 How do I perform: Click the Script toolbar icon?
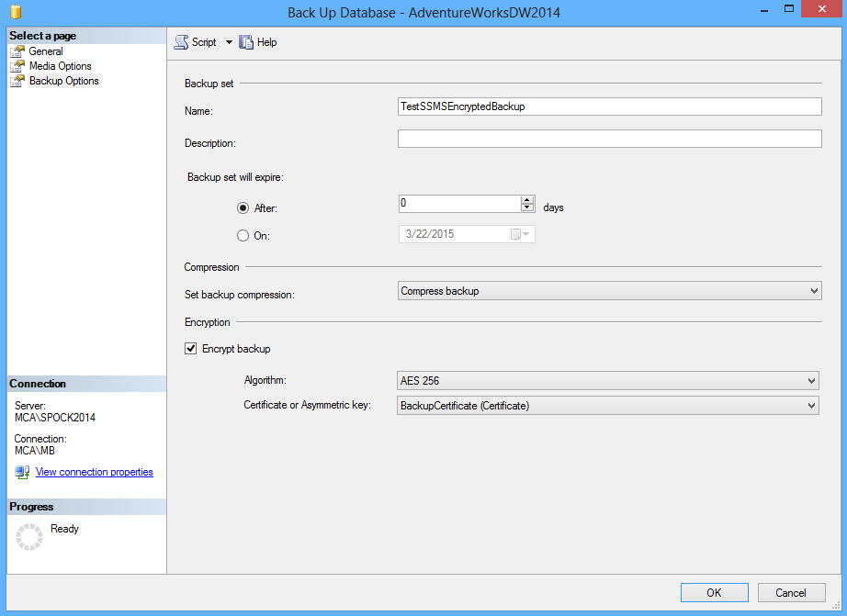pos(181,42)
